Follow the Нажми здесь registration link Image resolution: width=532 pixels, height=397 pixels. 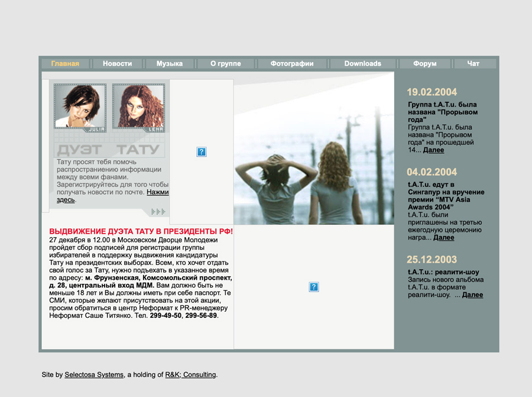coord(157,192)
